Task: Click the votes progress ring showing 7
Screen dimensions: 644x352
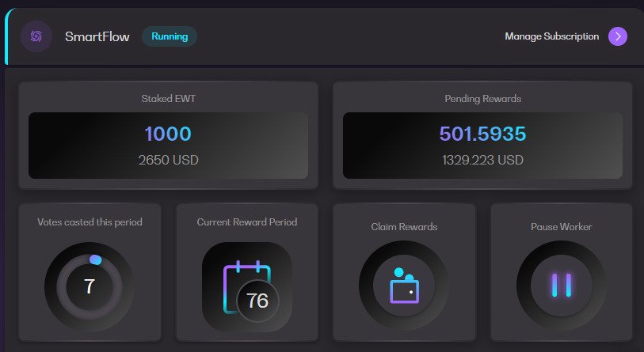Action: click(x=90, y=286)
